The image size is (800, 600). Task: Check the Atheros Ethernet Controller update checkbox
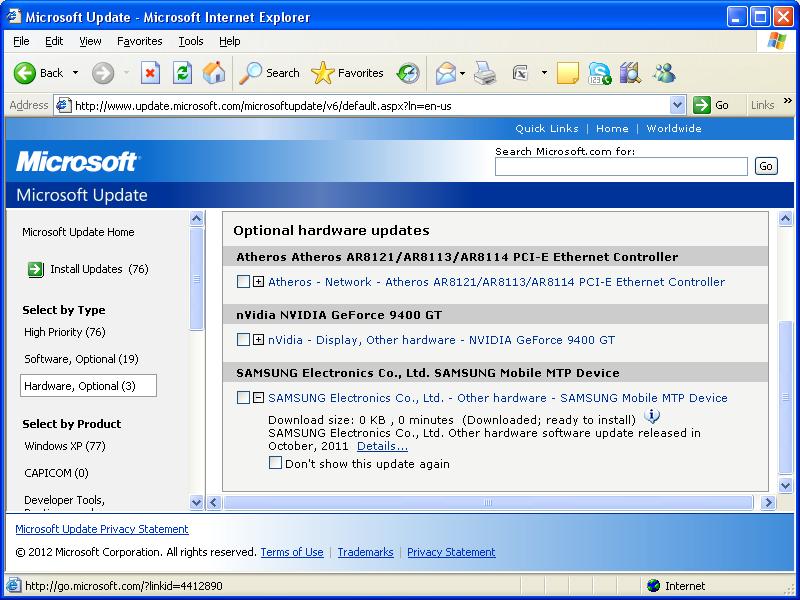243,282
